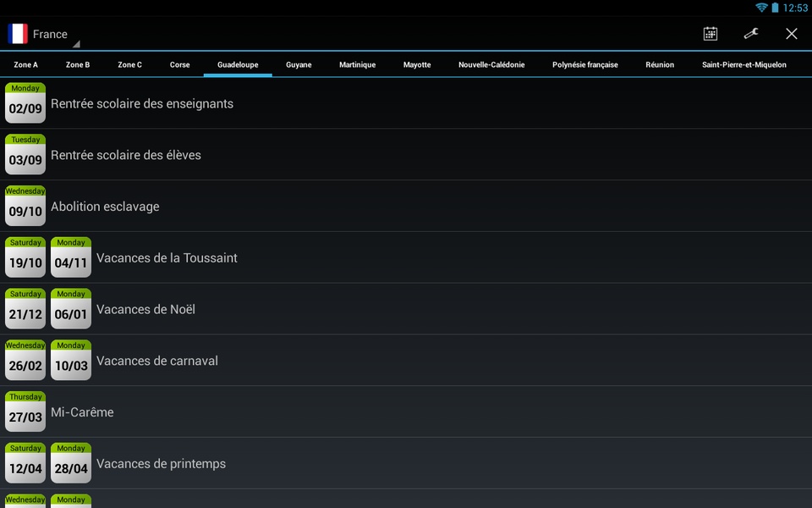Show the Polynésie française tab
This screenshot has height=508, width=812.
click(585, 65)
